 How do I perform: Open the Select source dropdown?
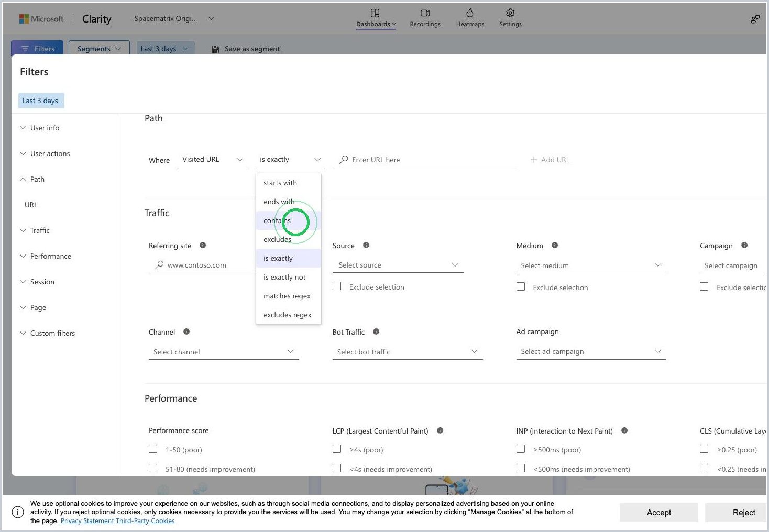click(x=398, y=265)
